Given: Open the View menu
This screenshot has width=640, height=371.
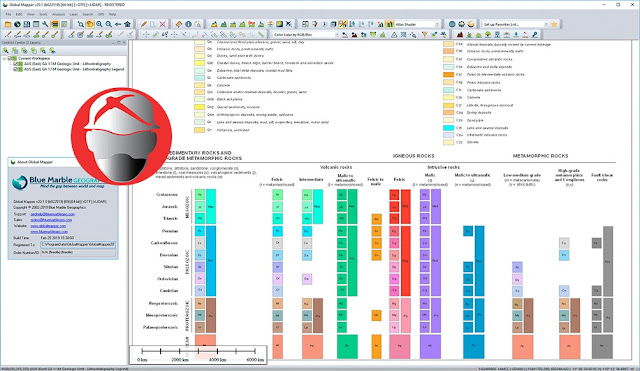Looking at the screenshot, I should (31, 14).
